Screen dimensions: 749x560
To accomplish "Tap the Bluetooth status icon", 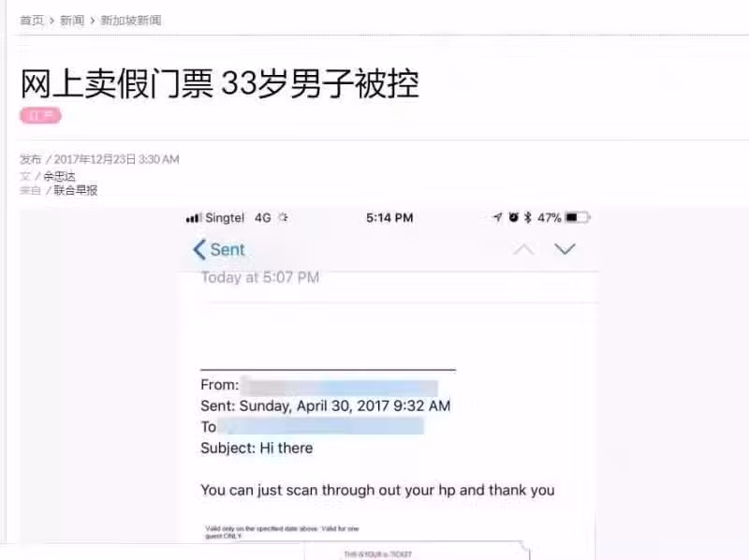I will pyautogui.click(x=528, y=217).
